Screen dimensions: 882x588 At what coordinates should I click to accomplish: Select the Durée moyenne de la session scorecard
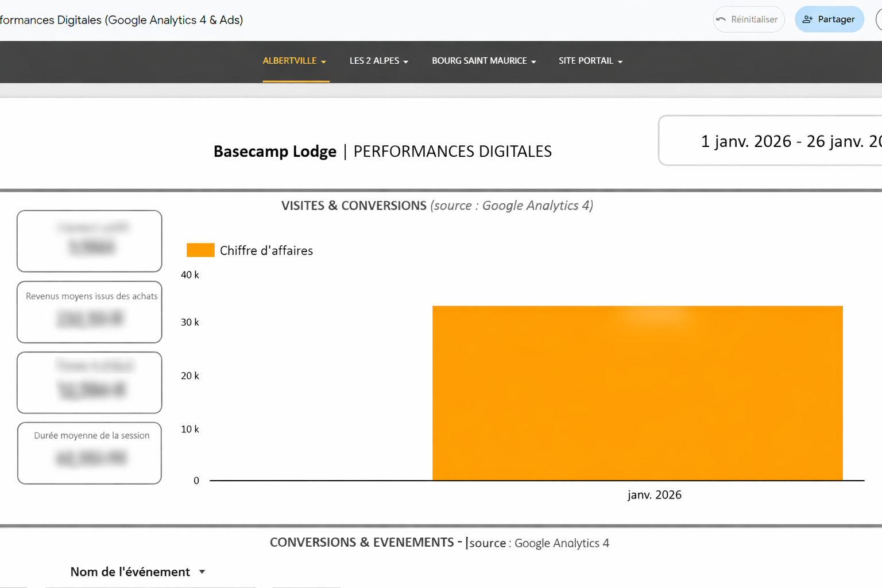(x=90, y=453)
